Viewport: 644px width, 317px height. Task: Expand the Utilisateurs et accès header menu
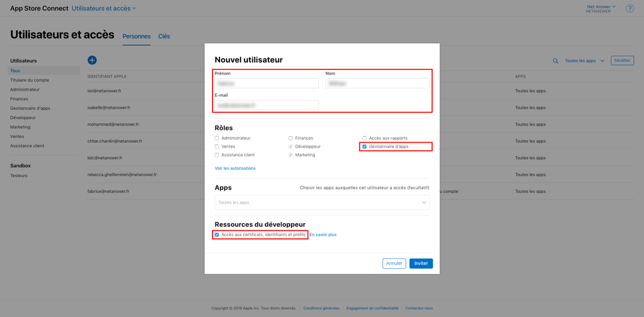[x=103, y=8]
